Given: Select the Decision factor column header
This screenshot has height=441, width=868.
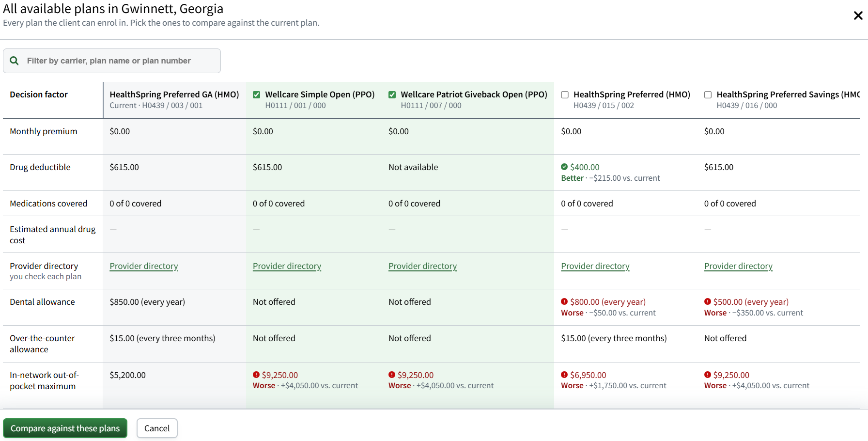Looking at the screenshot, I should [x=39, y=94].
